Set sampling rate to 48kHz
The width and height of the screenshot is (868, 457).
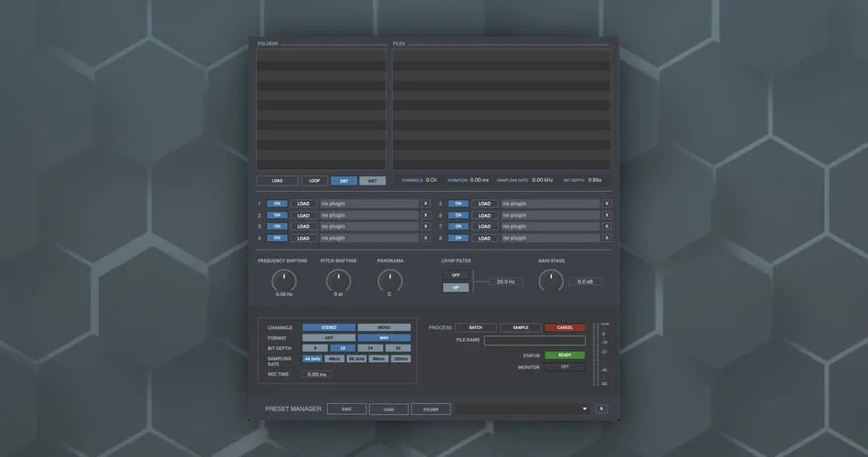(x=334, y=359)
